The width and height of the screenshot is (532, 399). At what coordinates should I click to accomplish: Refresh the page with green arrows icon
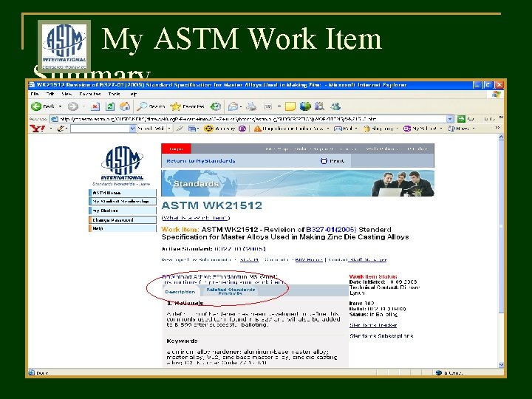[110, 106]
